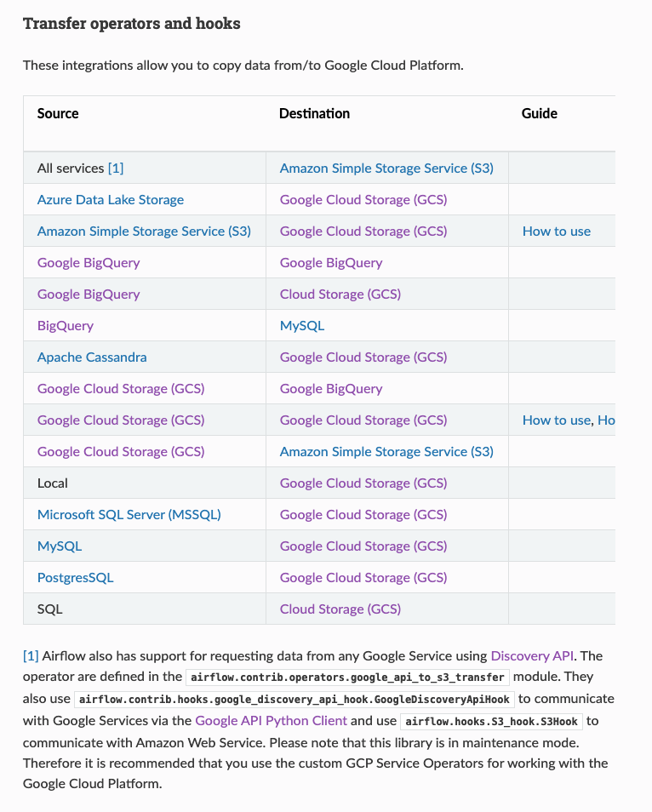Open the PostgresSQL link
Screen dimensions: 652x812
click(x=75, y=578)
